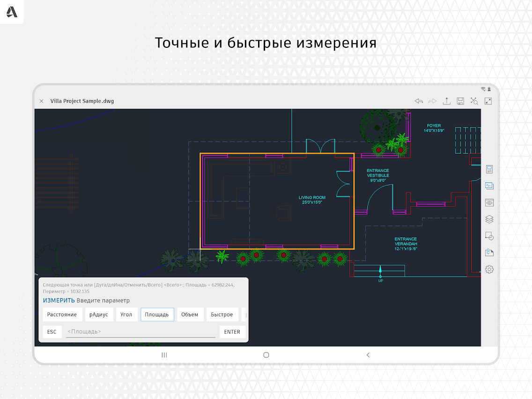Focus the <Площадь> command input field
The height and width of the screenshot is (399, 532).
140,332
